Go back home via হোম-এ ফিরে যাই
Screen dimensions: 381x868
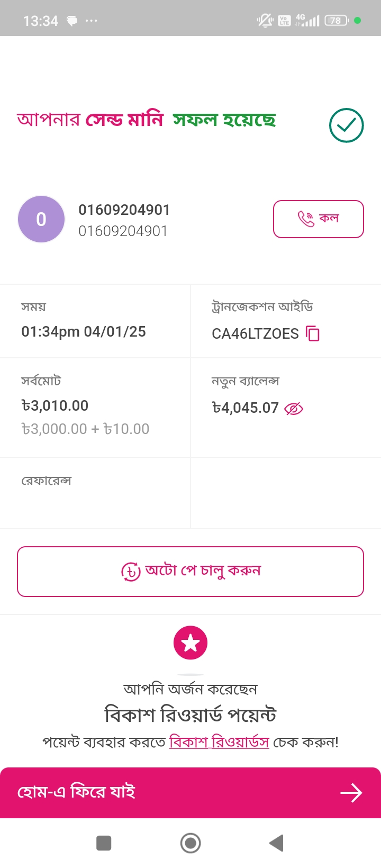(x=77, y=792)
